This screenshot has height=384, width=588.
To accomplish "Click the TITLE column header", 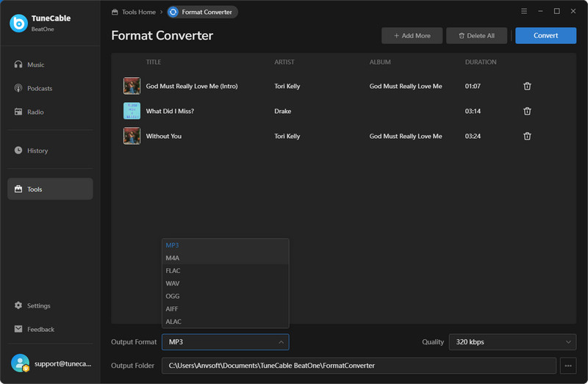I will 154,62.
